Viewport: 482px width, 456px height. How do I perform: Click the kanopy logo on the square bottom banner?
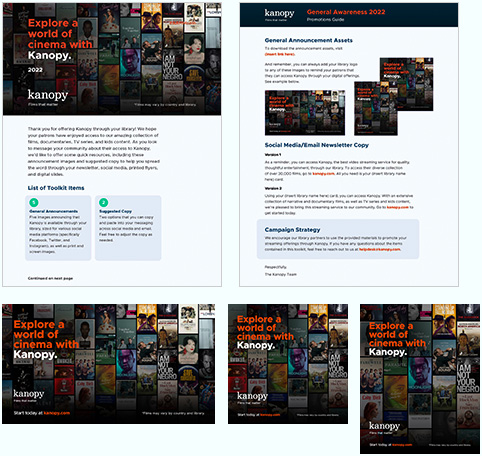tap(252, 396)
